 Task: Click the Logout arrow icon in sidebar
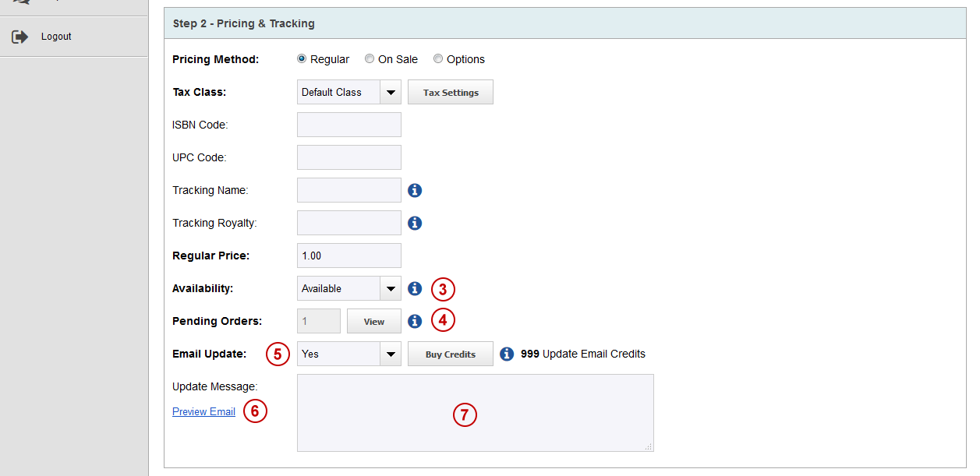tap(20, 37)
